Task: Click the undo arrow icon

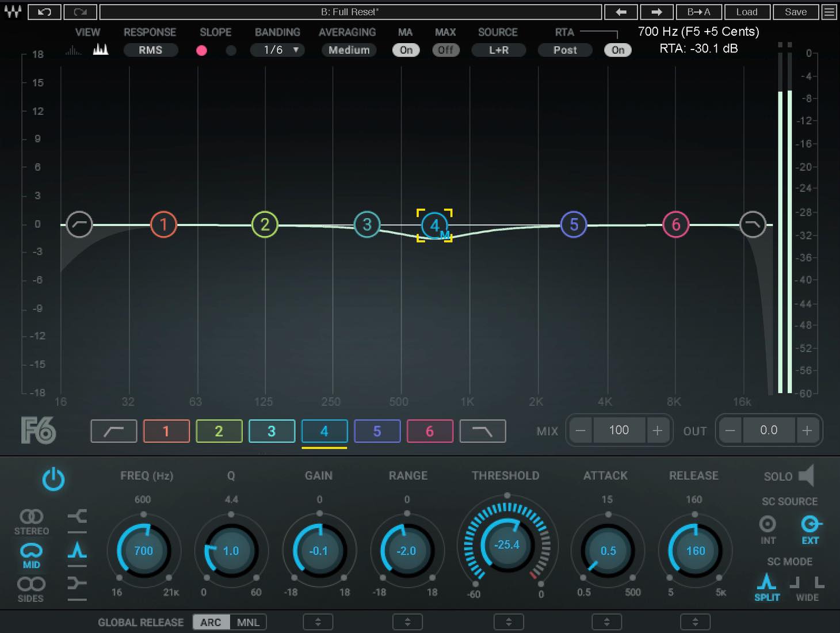Action: tap(44, 12)
